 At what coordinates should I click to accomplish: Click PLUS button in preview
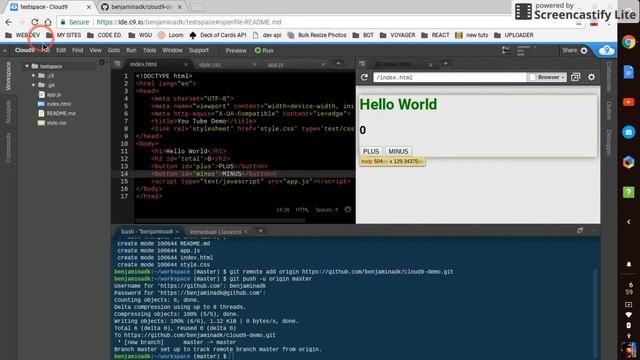tap(371, 151)
